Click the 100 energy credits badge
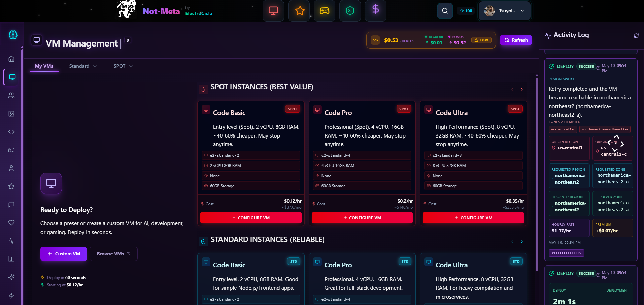The width and height of the screenshot is (644, 305). tap(466, 11)
